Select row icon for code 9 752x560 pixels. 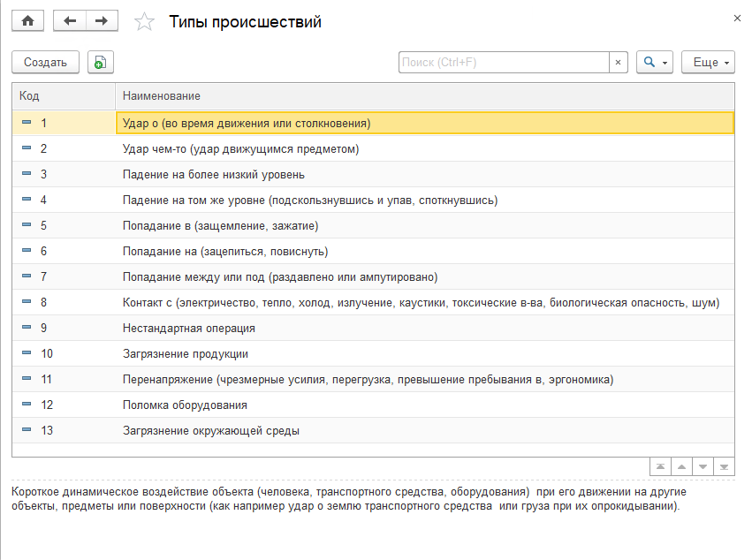click(27, 327)
